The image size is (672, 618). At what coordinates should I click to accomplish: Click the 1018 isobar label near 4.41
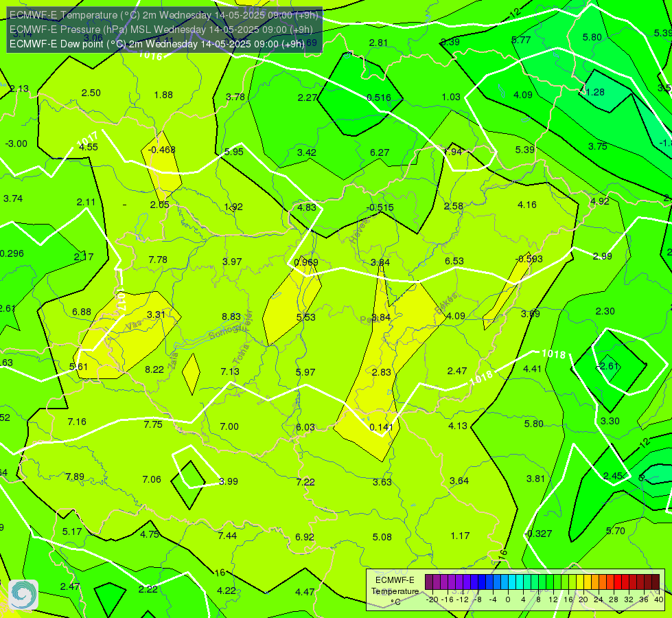pyautogui.click(x=553, y=354)
